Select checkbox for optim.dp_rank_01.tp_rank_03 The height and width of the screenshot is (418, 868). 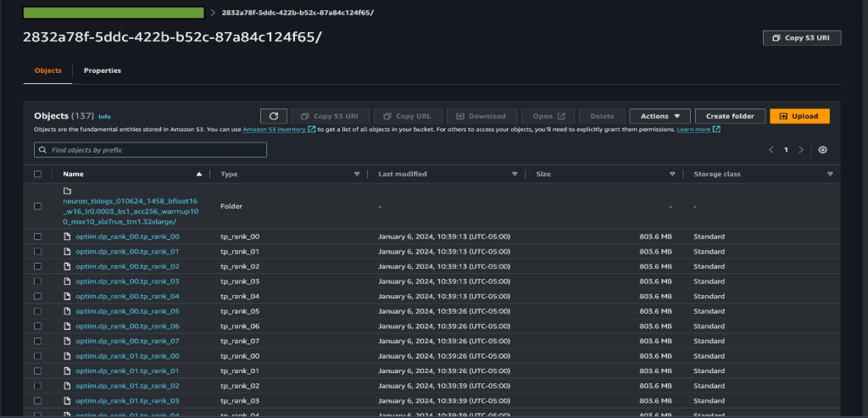tap(37, 401)
